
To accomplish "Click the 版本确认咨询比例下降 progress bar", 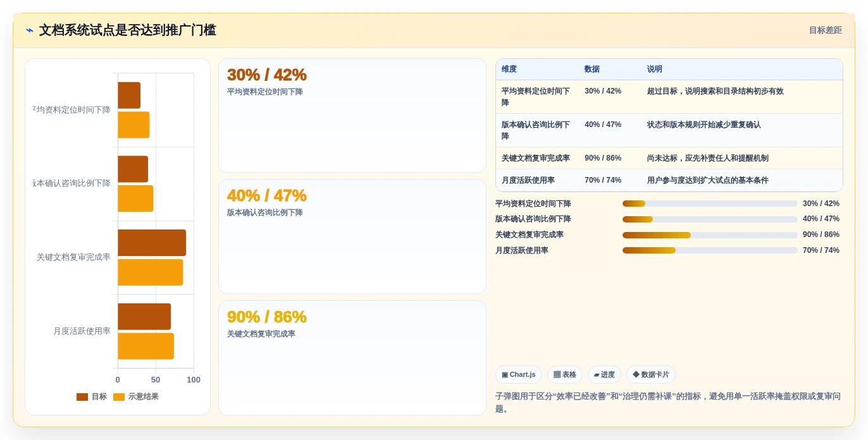I will click(710, 219).
